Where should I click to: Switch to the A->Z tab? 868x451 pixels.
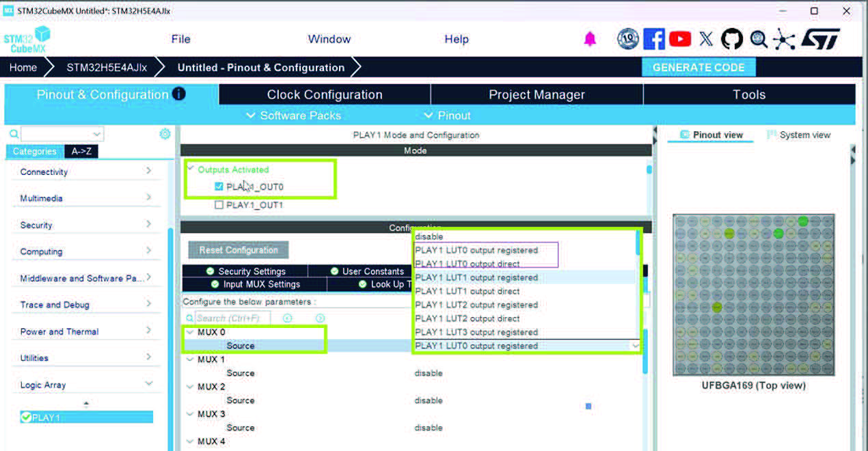click(x=81, y=152)
